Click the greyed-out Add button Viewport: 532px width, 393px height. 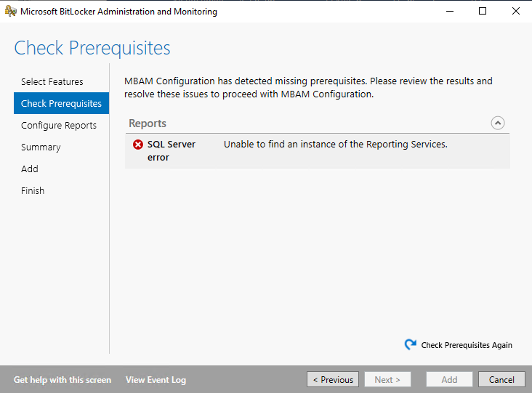[449, 379]
